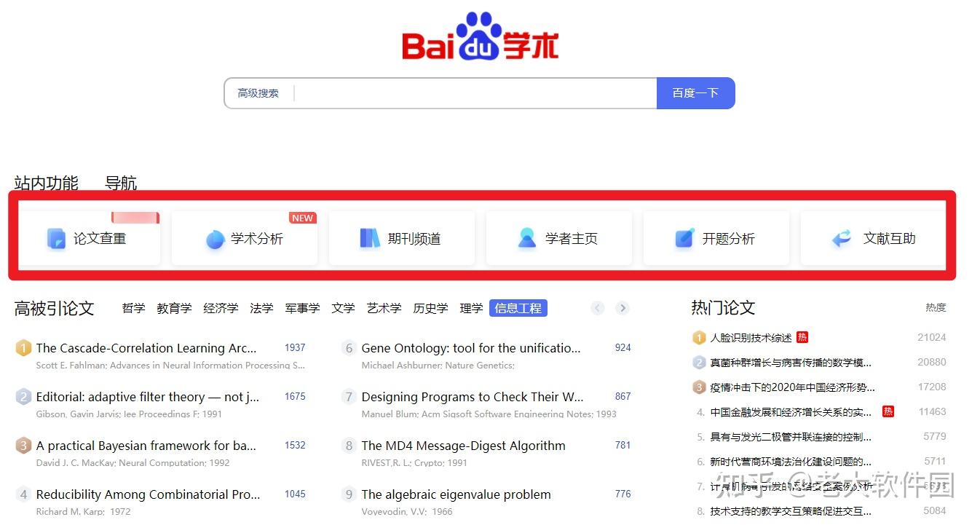Open hot paper 新时代营商环境法治化建设问题的...
The image size is (980, 525).
791,462
